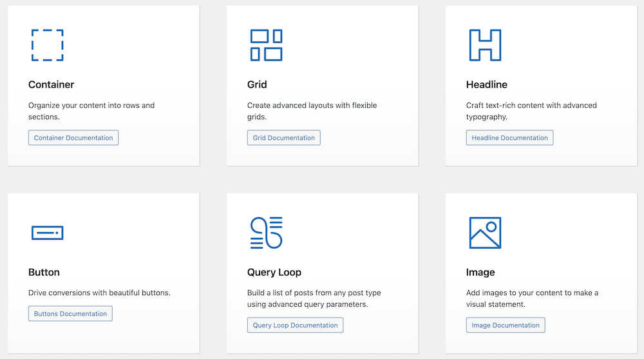Click the Grid layout icon
This screenshot has width=644, height=359.
(x=266, y=45)
